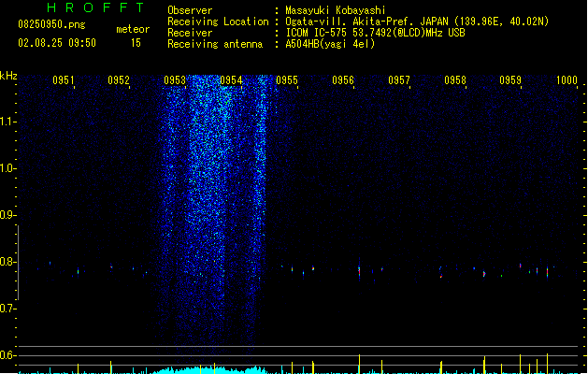Click the 0957 time marker
The width and height of the screenshot is (588, 374).
pos(399,80)
